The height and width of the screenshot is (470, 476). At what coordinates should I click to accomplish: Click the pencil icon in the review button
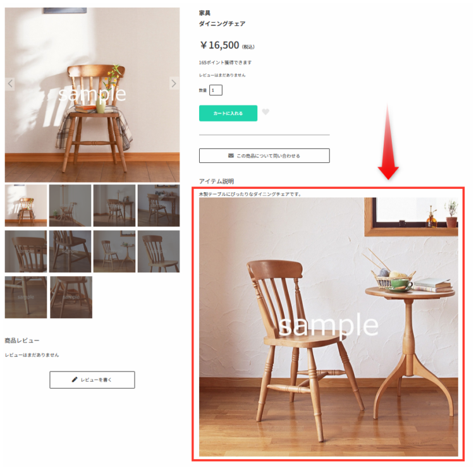[75, 380]
